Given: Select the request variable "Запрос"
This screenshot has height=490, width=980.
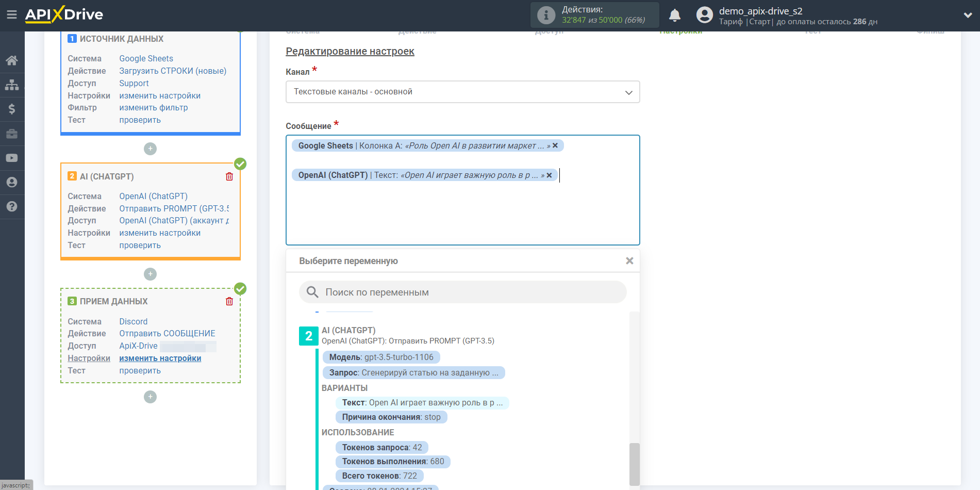Looking at the screenshot, I should [414, 372].
